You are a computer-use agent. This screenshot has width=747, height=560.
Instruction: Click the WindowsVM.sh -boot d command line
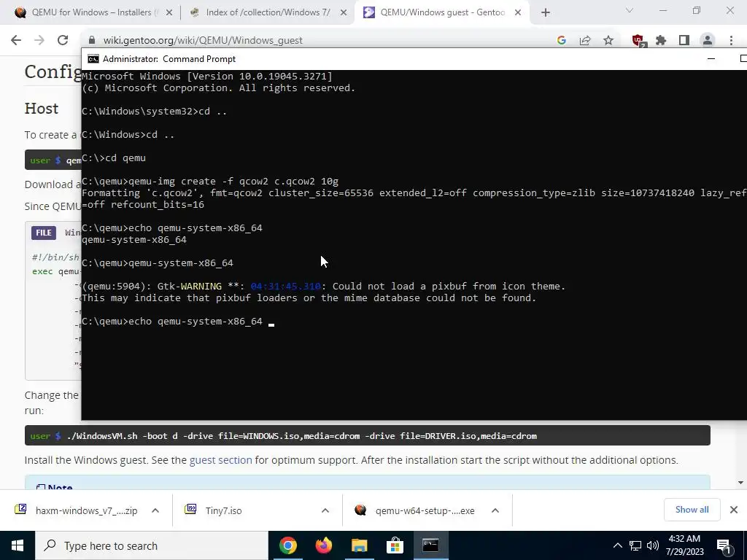coord(301,436)
